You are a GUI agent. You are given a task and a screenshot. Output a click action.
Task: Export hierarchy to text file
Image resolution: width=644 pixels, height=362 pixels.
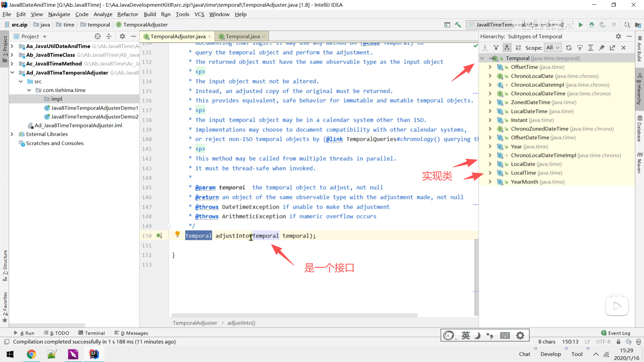(612, 48)
